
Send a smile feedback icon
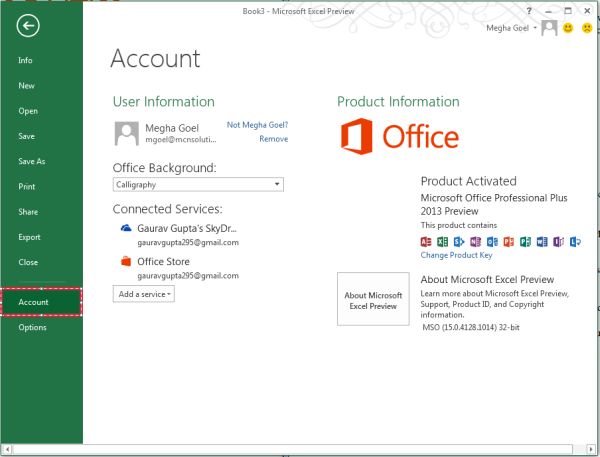(x=567, y=28)
